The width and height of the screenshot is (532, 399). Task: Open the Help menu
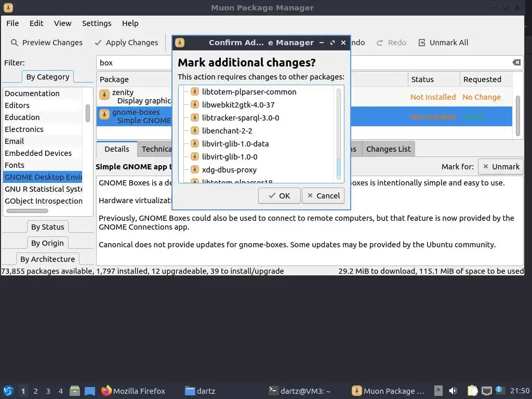(x=130, y=23)
